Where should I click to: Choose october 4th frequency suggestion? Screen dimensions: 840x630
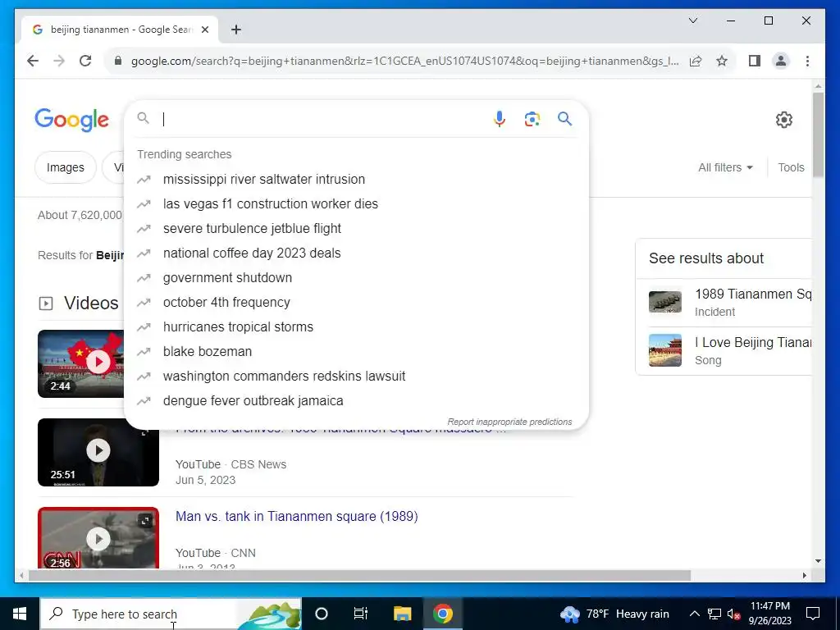356,302
